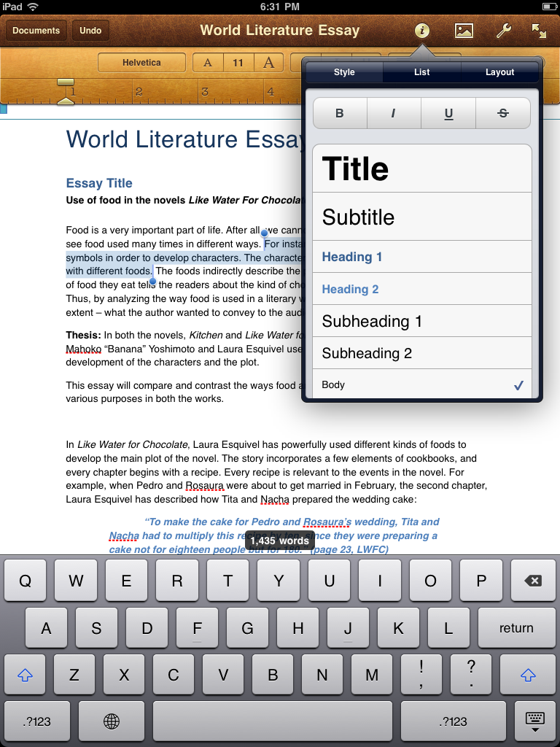The height and width of the screenshot is (747, 560).
Task: Switch to the List tab
Action: pos(422,72)
